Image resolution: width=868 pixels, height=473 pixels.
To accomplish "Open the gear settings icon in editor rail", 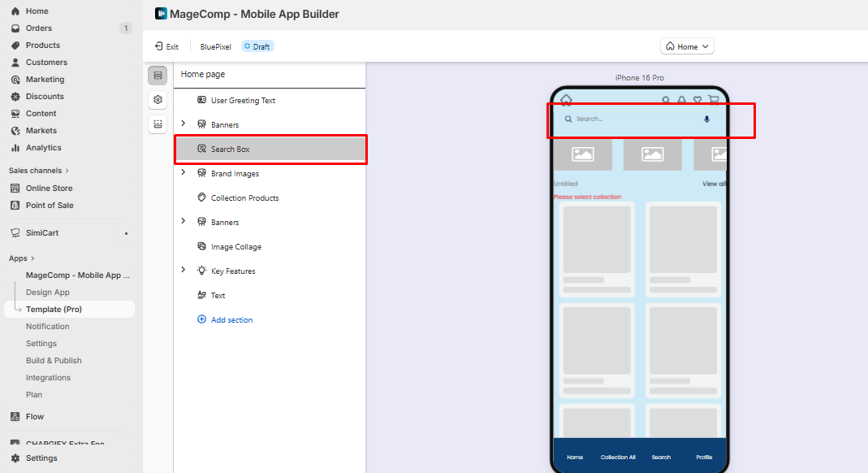I will [x=158, y=99].
